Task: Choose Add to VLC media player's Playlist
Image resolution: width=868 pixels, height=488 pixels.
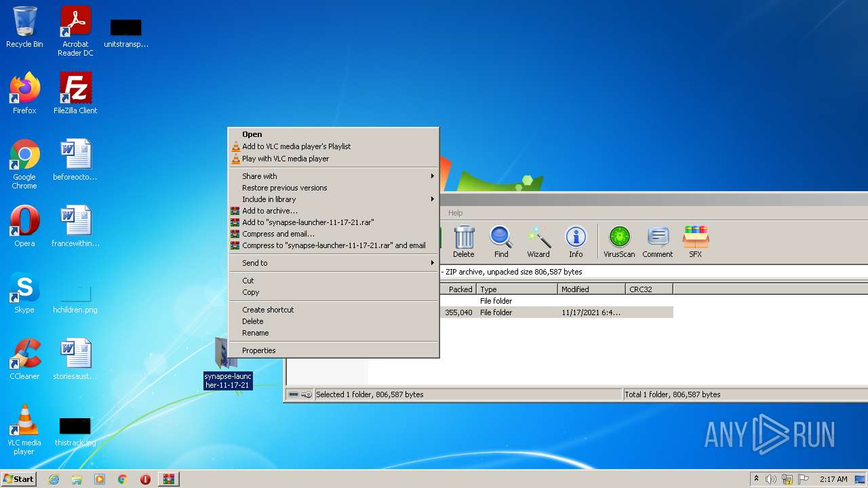Action: tap(334, 146)
